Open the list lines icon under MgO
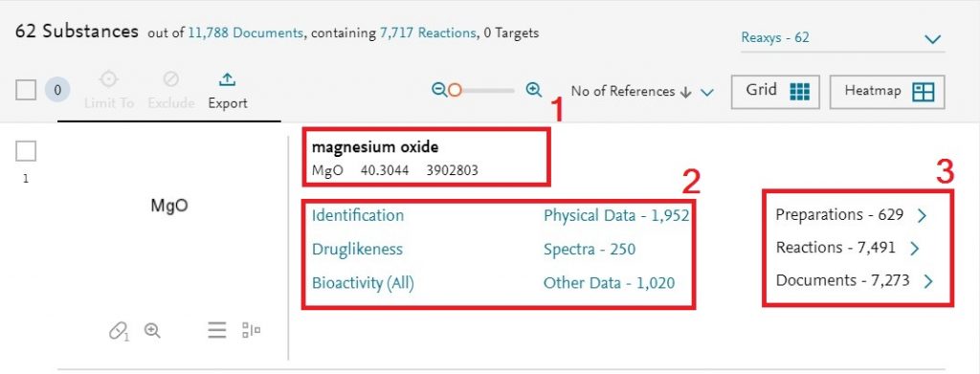 tap(217, 330)
